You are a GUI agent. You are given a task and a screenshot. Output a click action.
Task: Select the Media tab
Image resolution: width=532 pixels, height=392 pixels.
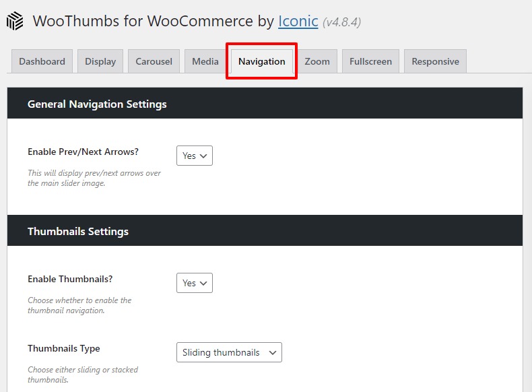(205, 61)
